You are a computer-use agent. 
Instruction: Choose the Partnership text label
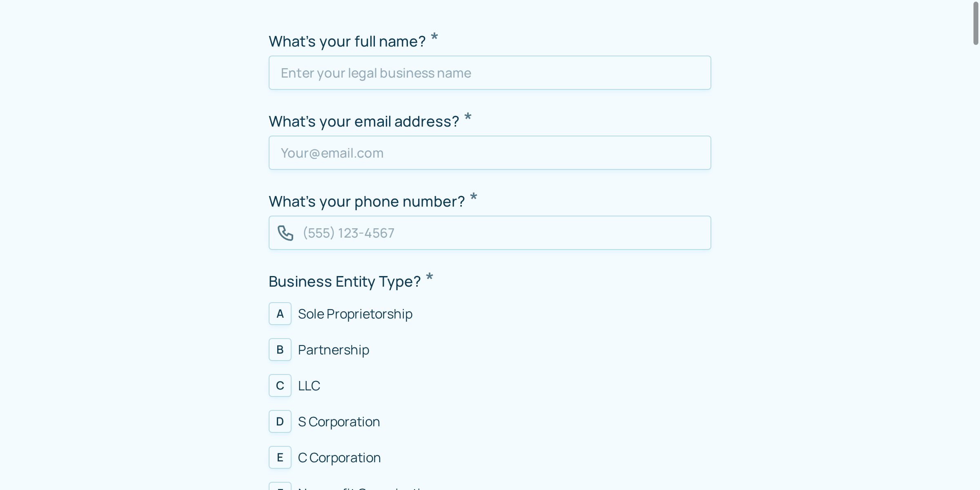333,350
